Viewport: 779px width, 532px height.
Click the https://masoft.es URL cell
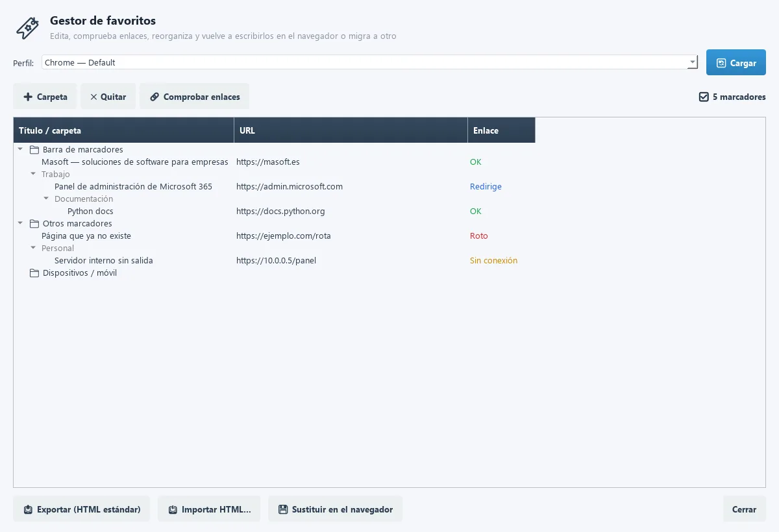[x=268, y=162]
